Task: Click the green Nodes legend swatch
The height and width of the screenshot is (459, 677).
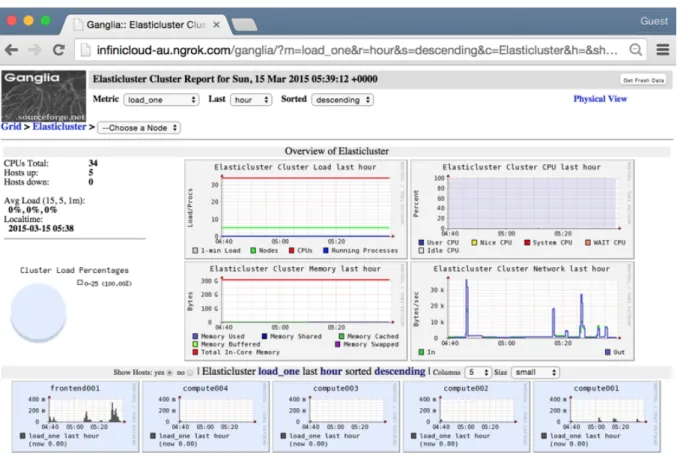Action: (x=253, y=250)
